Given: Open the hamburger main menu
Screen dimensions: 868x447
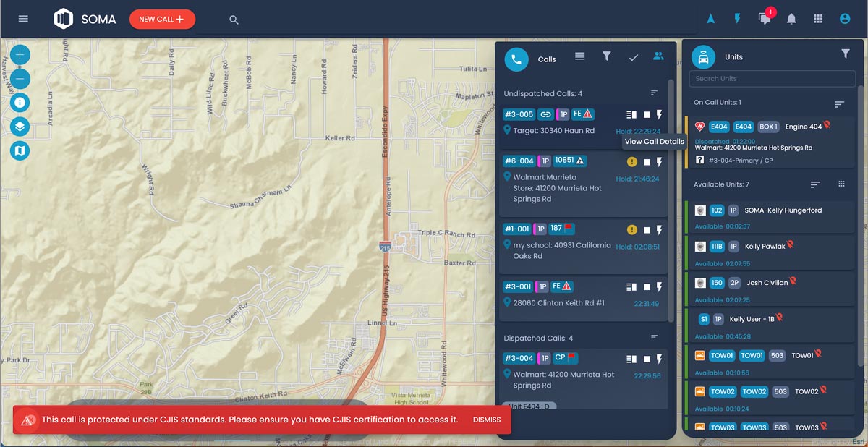Looking at the screenshot, I should click(x=23, y=19).
